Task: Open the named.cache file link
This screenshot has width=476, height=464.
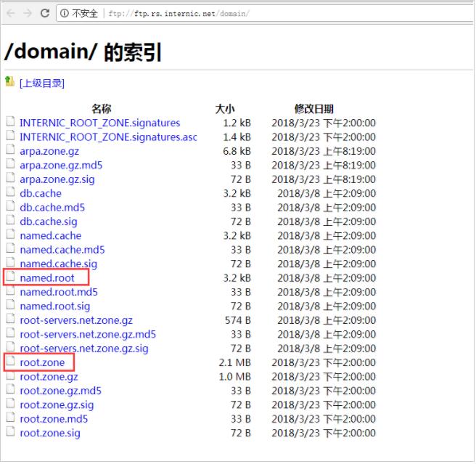Action: point(51,236)
